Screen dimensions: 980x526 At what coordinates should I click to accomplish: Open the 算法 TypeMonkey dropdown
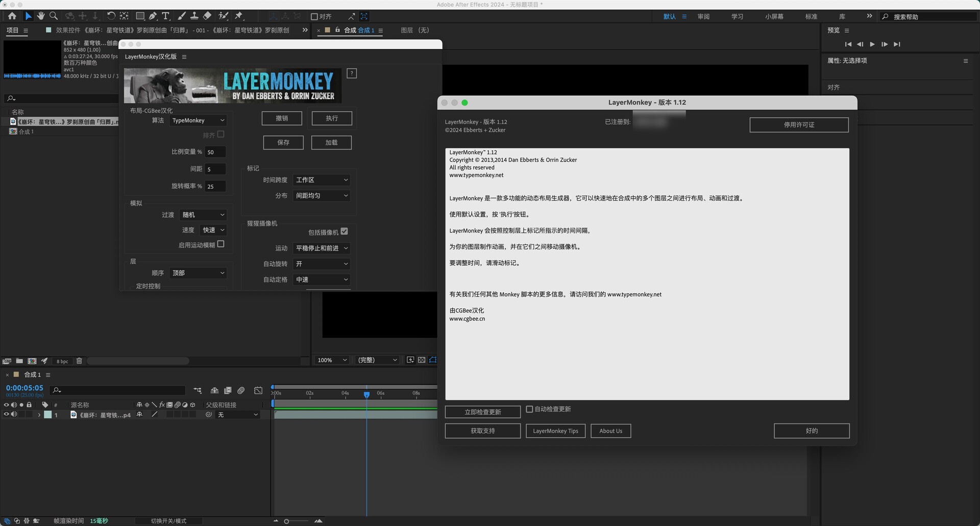198,120
